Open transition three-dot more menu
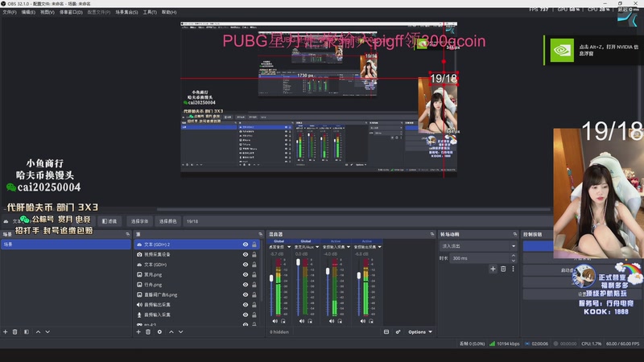Screen dimensions: 644x362 click(x=513, y=269)
